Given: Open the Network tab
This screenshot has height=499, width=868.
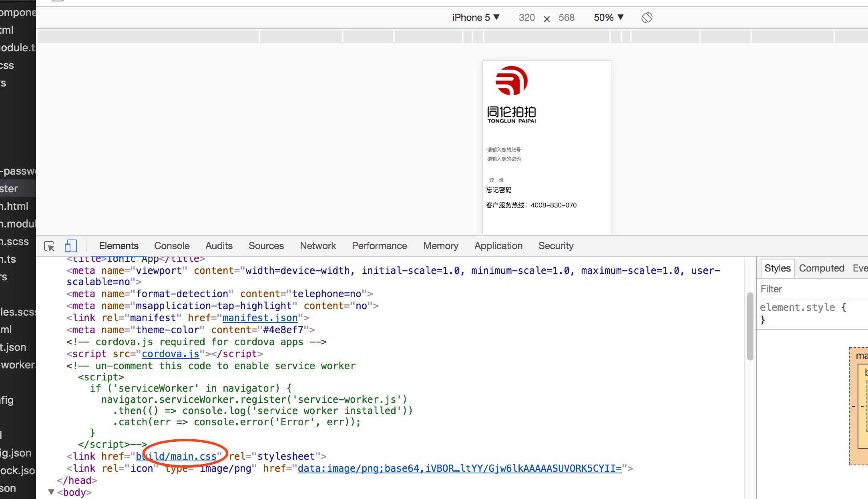Looking at the screenshot, I should coord(318,246).
